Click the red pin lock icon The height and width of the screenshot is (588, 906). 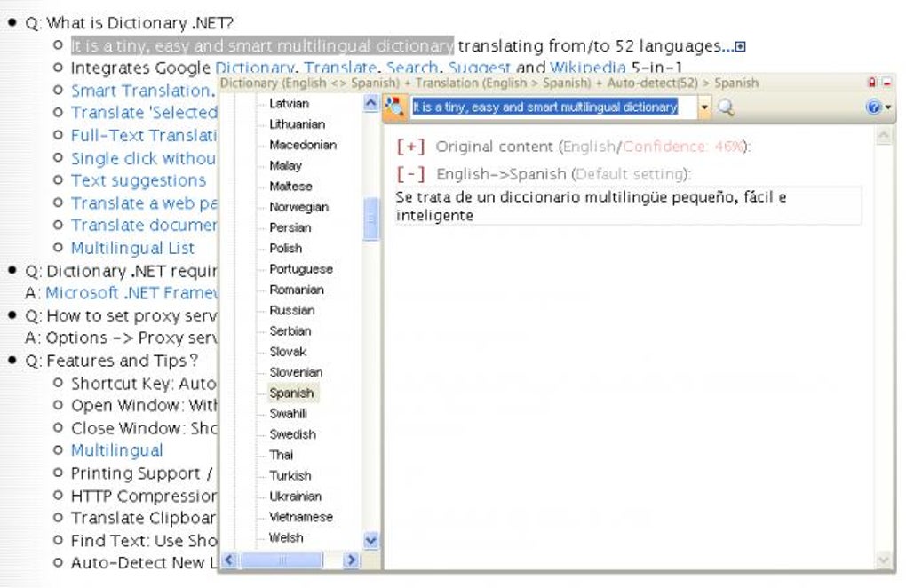point(872,83)
